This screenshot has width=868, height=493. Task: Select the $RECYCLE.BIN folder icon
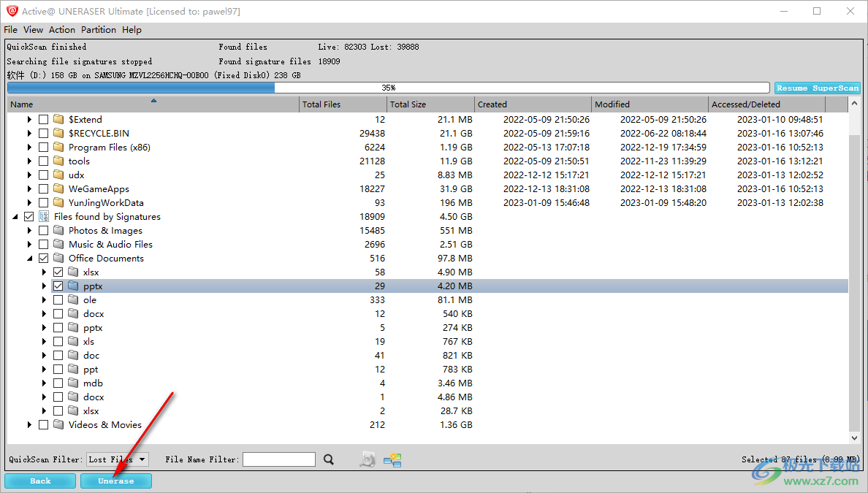point(58,133)
